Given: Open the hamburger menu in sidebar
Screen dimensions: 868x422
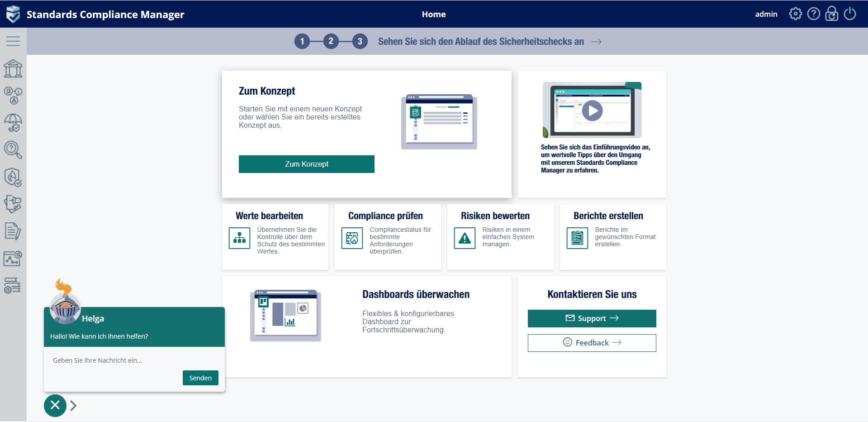Looking at the screenshot, I should pyautogui.click(x=13, y=41).
